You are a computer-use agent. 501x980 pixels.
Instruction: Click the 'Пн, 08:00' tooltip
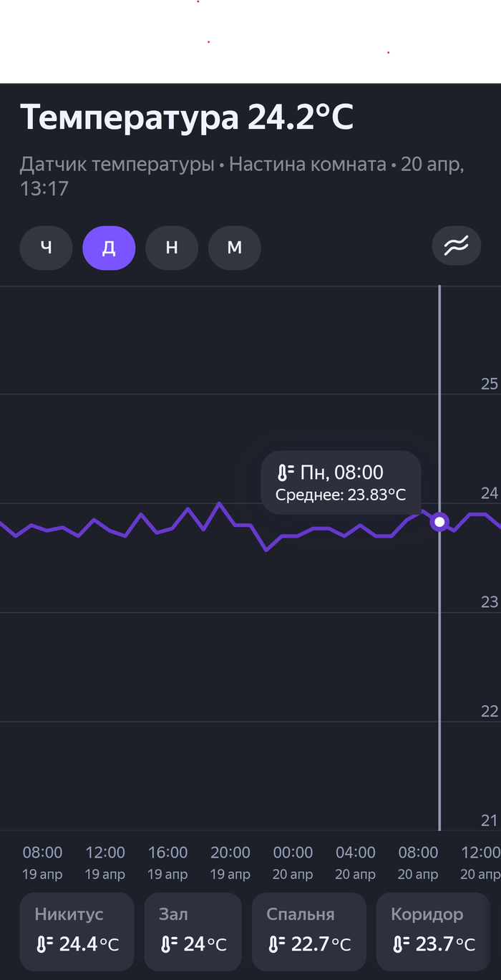341,482
